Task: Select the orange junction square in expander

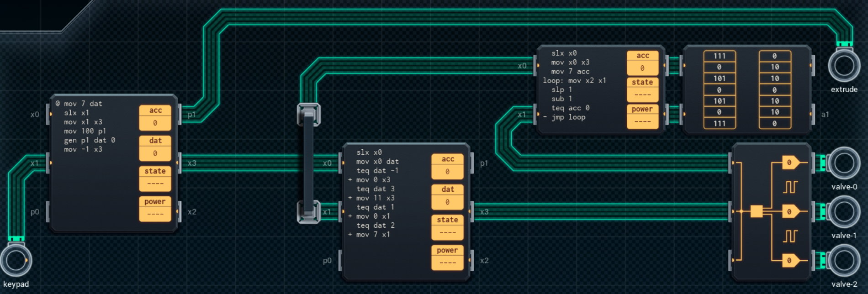Action: (x=757, y=211)
